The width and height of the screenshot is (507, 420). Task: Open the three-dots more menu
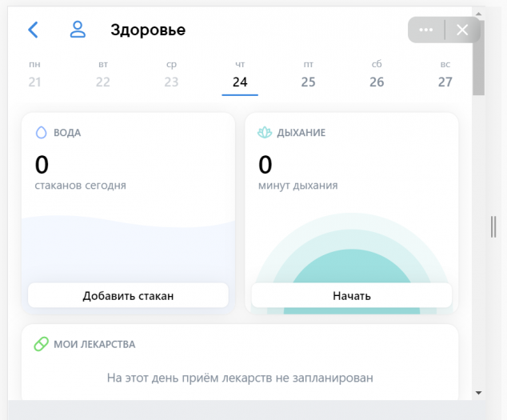click(x=426, y=30)
